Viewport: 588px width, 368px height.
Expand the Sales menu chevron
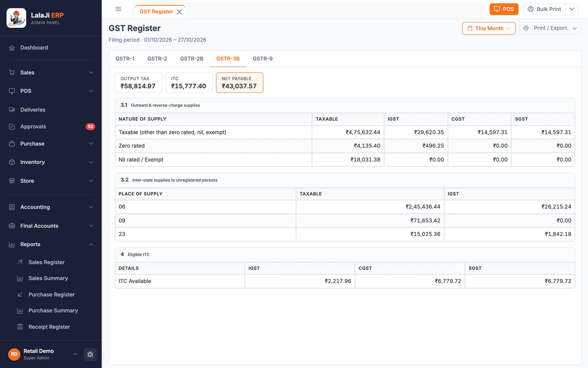91,72
